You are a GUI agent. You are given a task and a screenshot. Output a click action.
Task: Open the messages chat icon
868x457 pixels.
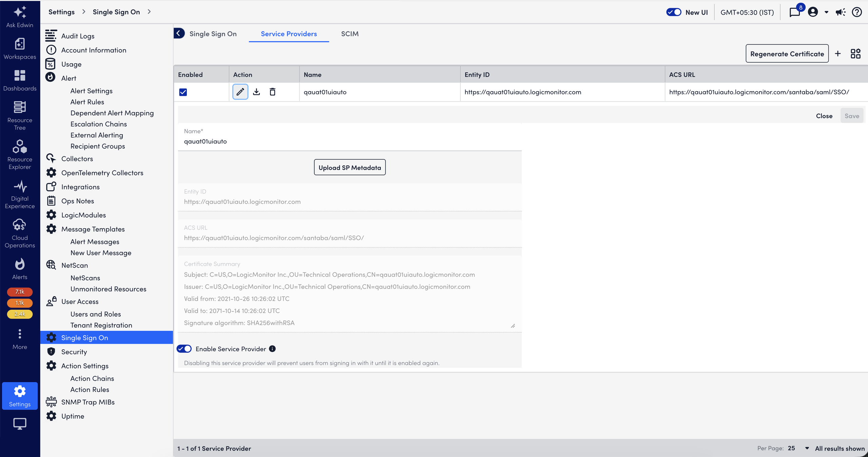(795, 12)
